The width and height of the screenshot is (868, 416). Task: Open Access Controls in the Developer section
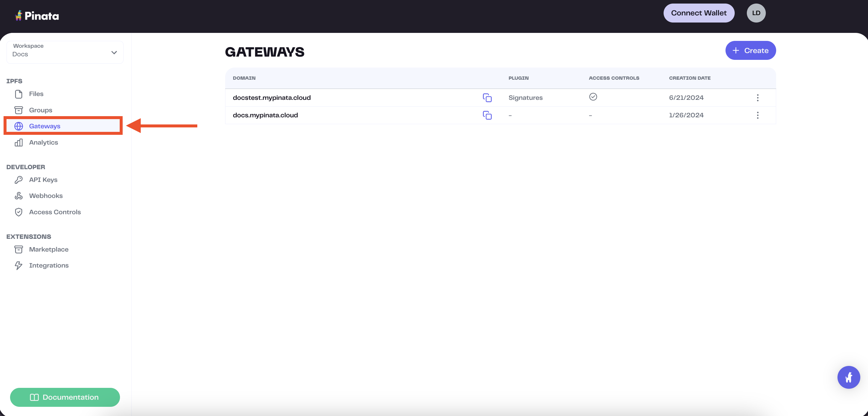coord(55,212)
